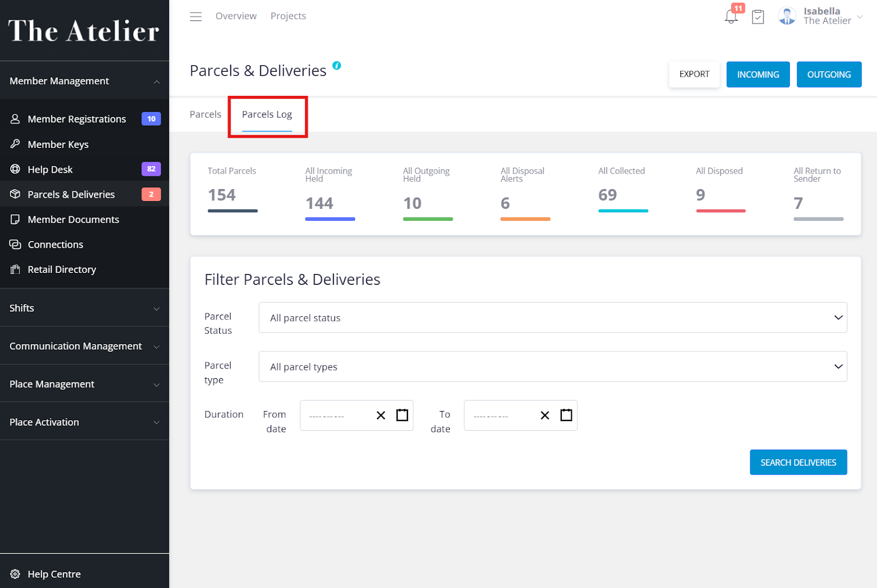Open the To date calendar picker icon

click(566, 415)
